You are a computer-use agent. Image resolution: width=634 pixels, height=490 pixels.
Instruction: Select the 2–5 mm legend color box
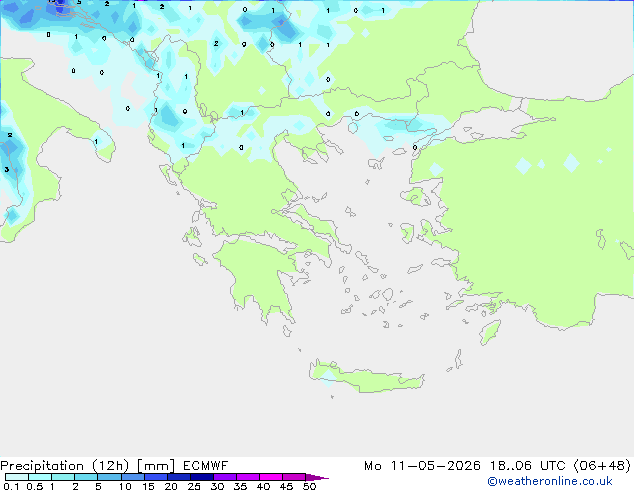86,477
